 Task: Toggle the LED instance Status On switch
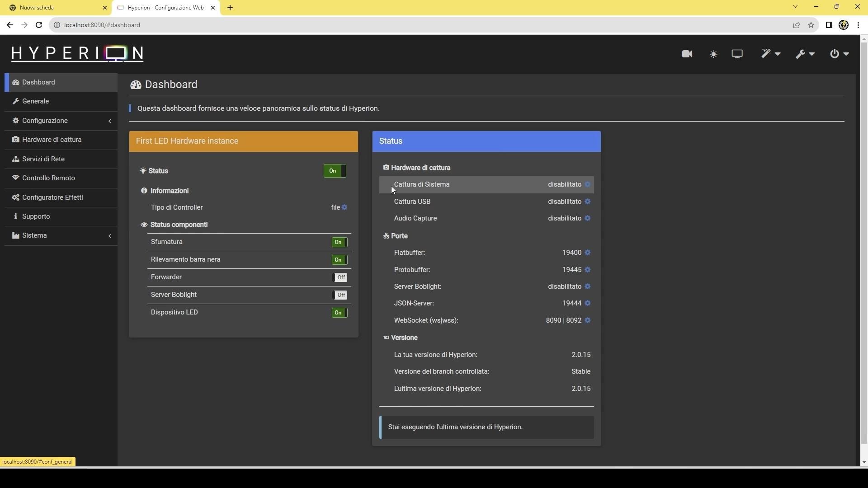tap(335, 171)
